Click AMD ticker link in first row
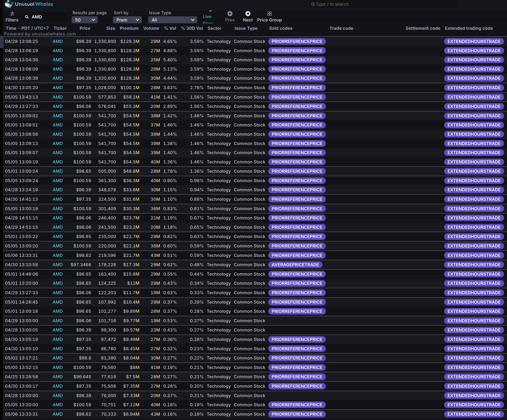This screenshot has height=420, width=507. (57, 41)
